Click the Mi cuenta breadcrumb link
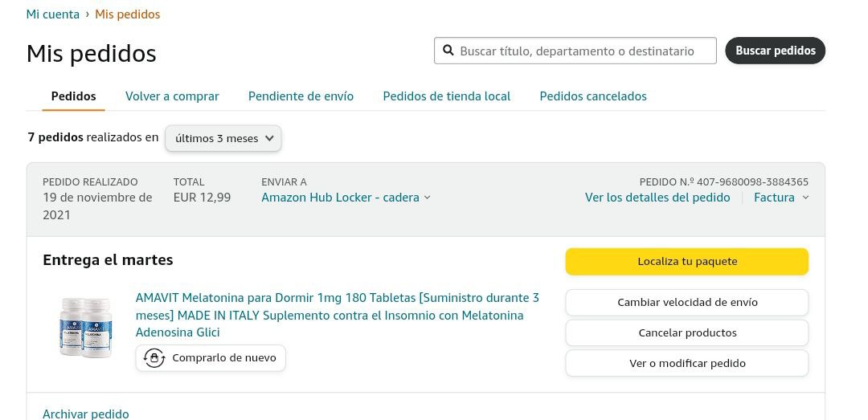Viewport: 868px width, 420px height. pos(53,14)
